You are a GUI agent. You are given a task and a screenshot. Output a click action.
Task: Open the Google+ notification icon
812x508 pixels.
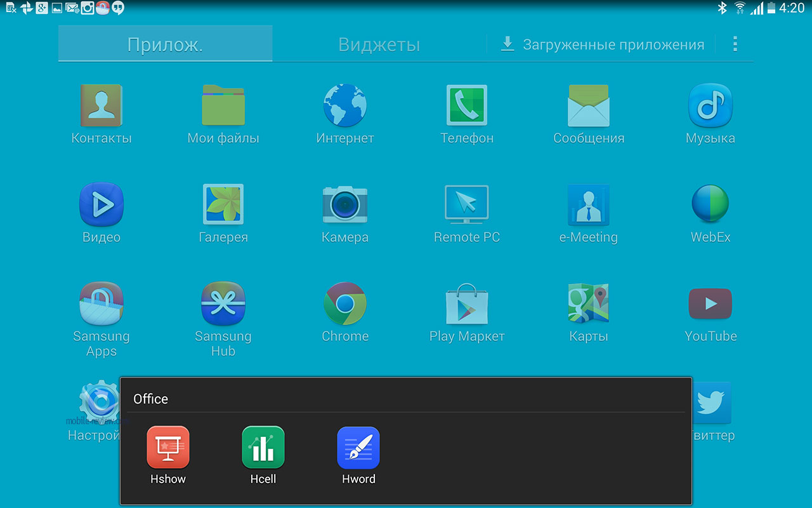pyautogui.click(x=42, y=8)
